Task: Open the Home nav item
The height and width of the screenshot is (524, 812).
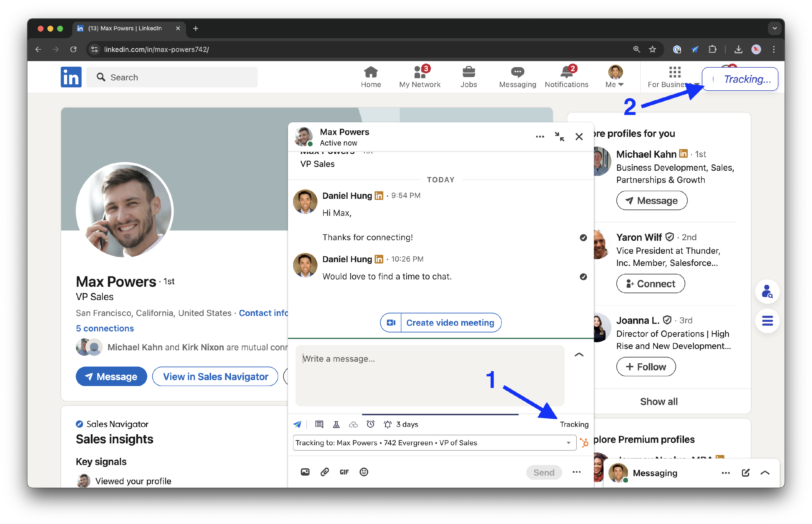Action: point(371,77)
